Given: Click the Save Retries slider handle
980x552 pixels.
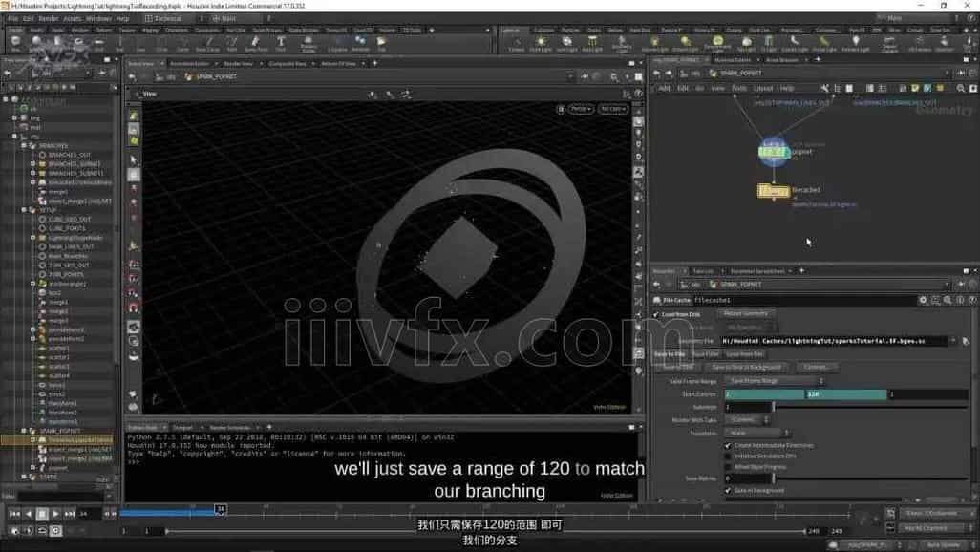Looking at the screenshot, I should coord(773,478).
